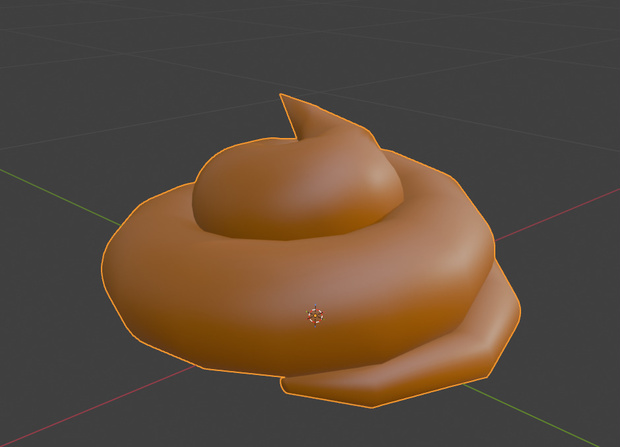Screen dimensions: 620x447
Task: Click the orange outline along the pointed tip
Action: [x=288, y=116]
